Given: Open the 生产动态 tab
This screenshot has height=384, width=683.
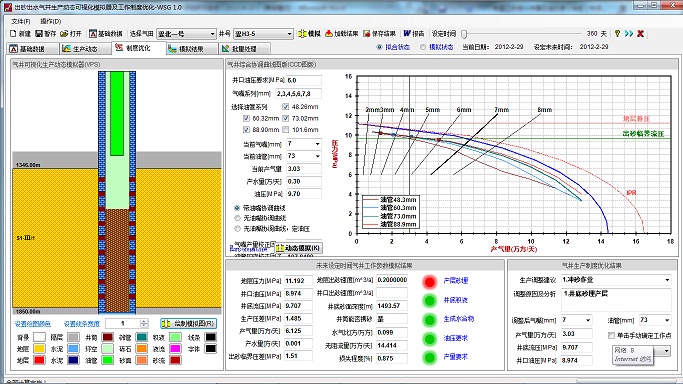Looking at the screenshot, I should point(85,49).
